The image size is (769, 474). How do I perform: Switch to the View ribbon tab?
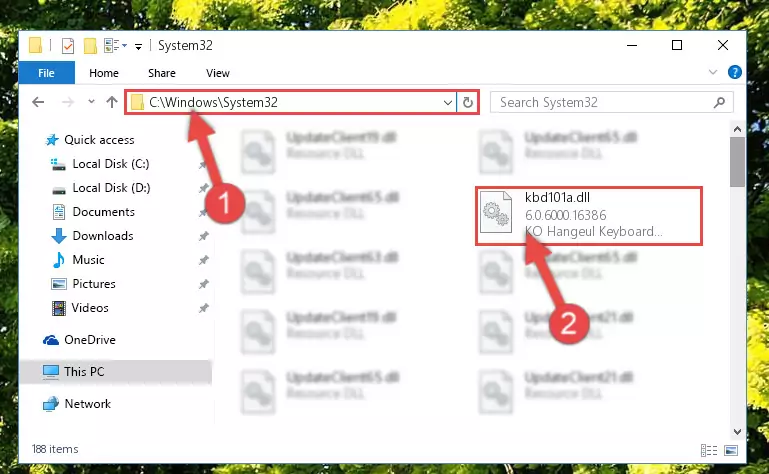218,73
